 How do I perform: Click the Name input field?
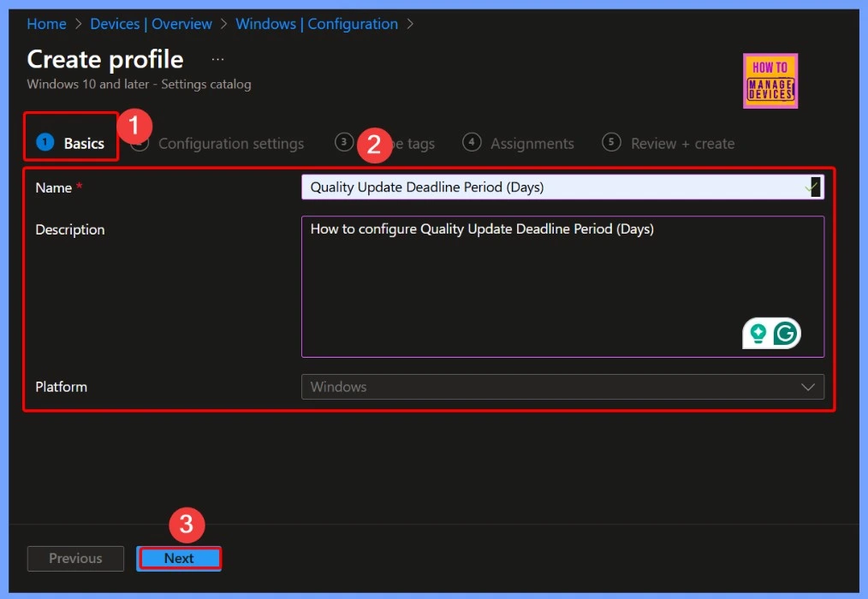(x=562, y=187)
